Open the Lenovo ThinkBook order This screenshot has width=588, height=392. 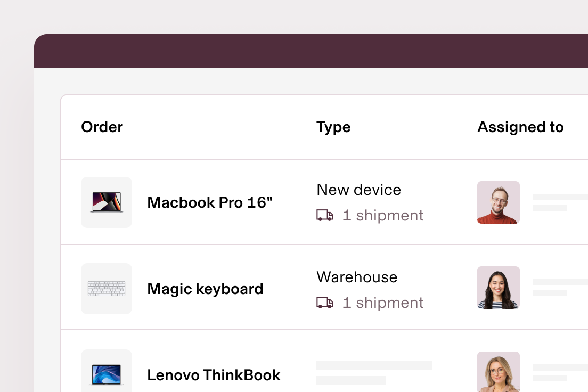(214, 375)
